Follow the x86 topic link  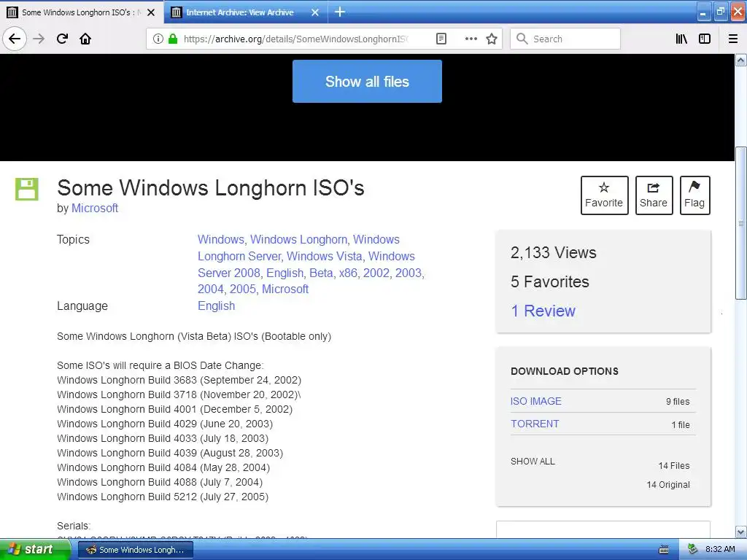348,273
